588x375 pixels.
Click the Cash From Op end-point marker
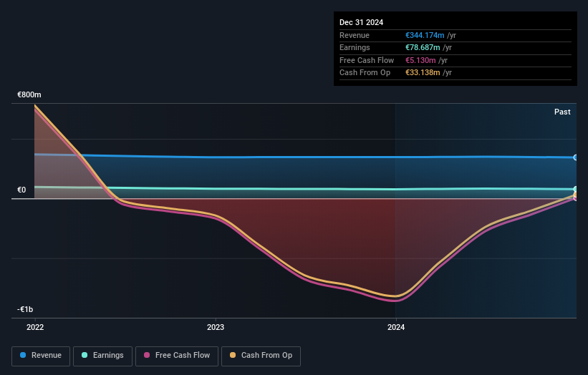coord(576,195)
